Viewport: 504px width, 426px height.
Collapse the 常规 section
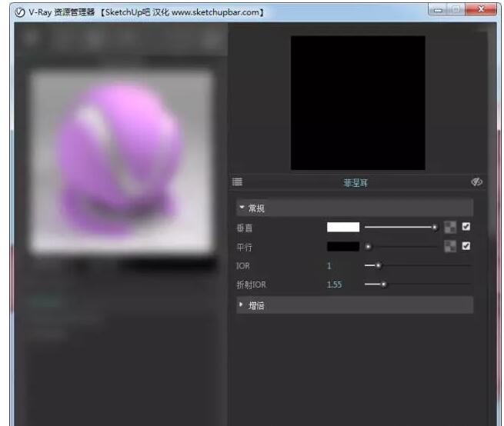click(242, 208)
